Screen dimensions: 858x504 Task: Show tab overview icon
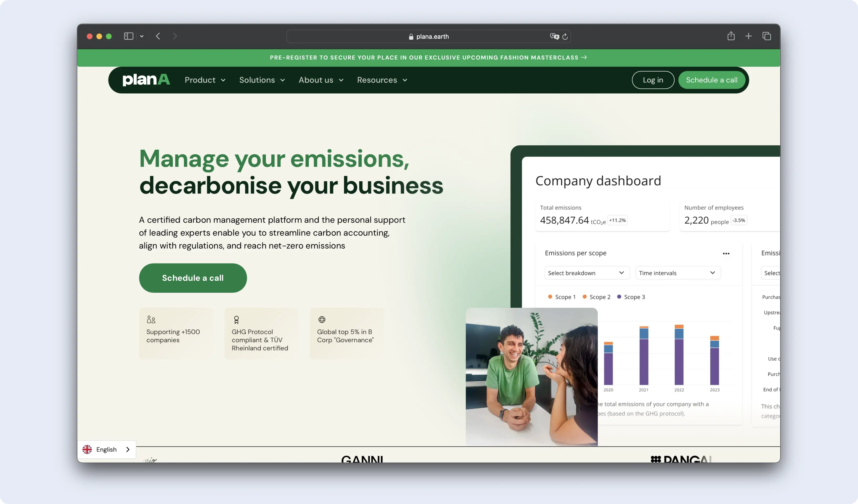pyautogui.click(x=766, y=36)
